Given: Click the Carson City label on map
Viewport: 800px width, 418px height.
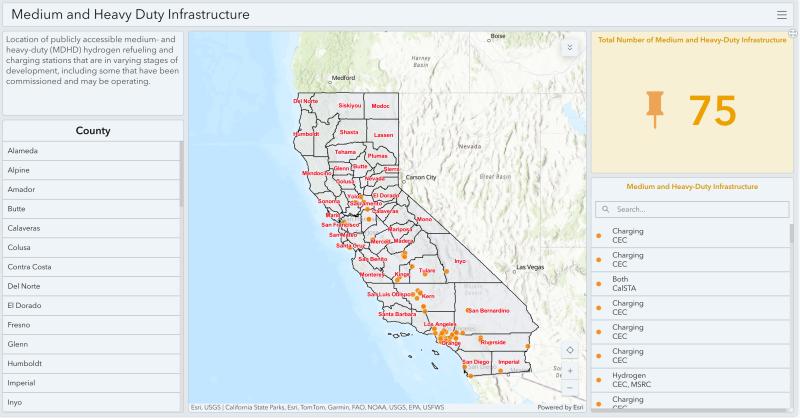Looking at the screenshot, I should 421,178.
